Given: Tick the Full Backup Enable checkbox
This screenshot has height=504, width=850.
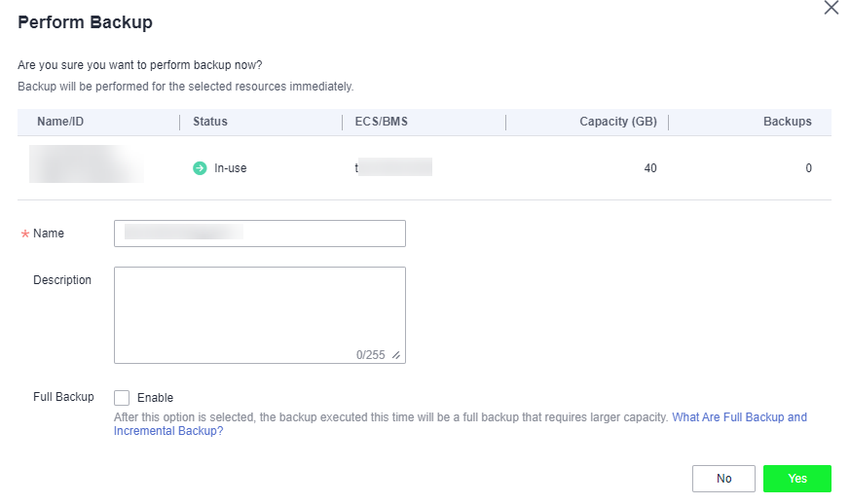Looking at the screenshot, I should (x=122, y=398).
